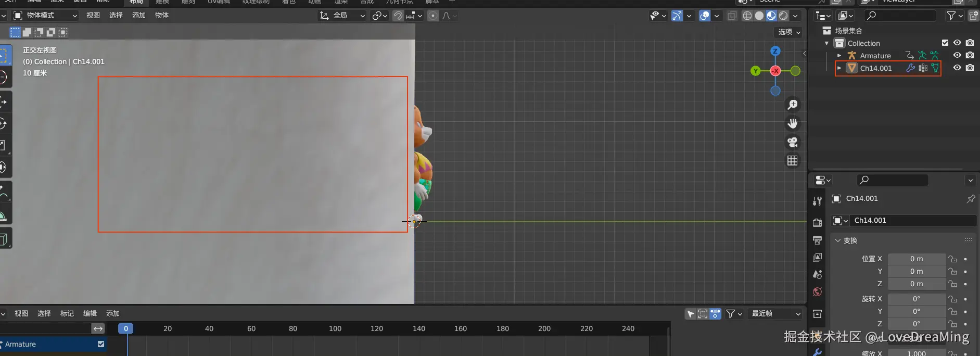Open the overlays settings dropdown arrow
The height and width of the screenshot is (356, 980).
click(717, 16)
